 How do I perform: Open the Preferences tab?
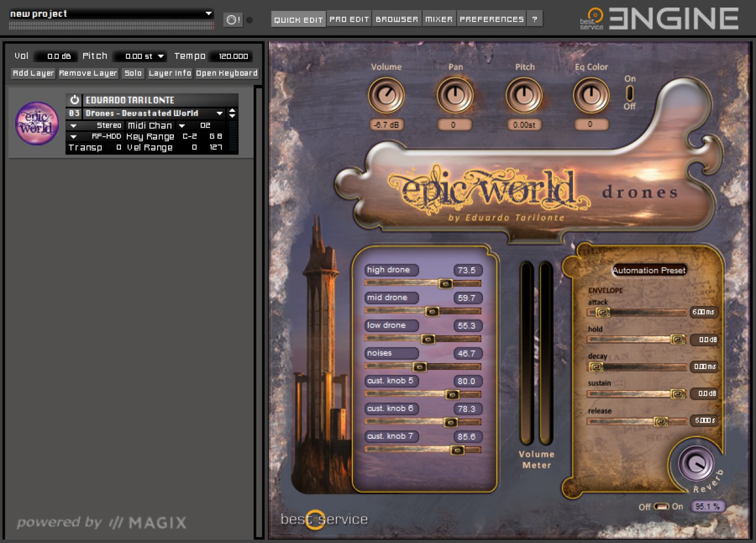pyautogui.click(x=491, y=19)
